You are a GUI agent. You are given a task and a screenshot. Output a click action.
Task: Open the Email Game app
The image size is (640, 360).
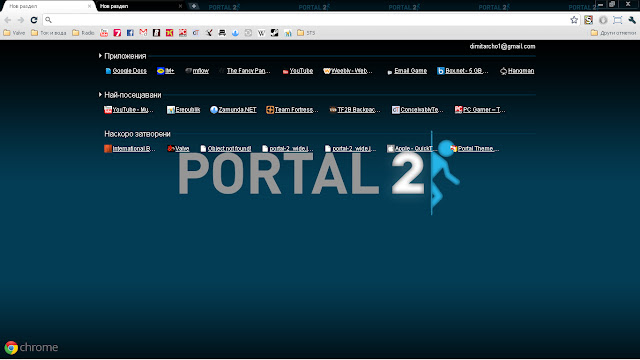(407, 71)
